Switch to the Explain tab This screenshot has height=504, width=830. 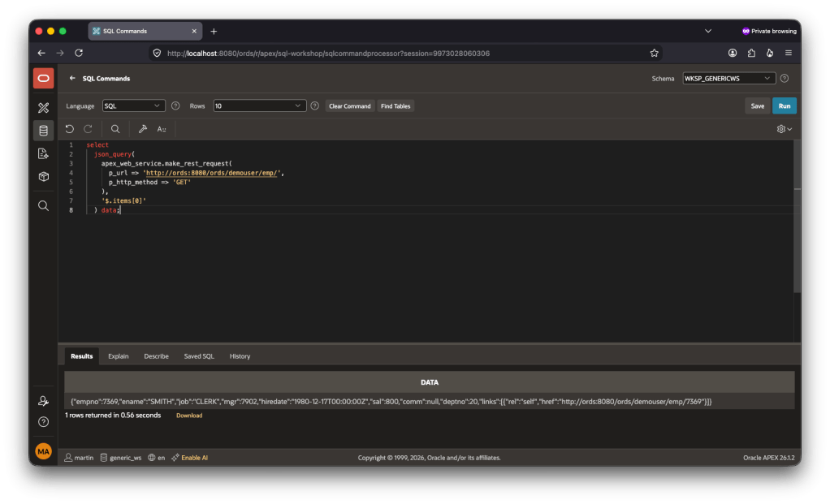[x=118, y=356]
